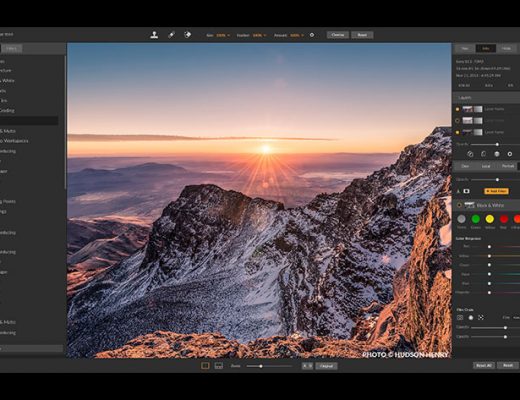Click the gear settings icon in toolbar
This screenshot has width=520, height=400.
pos(312,35)
